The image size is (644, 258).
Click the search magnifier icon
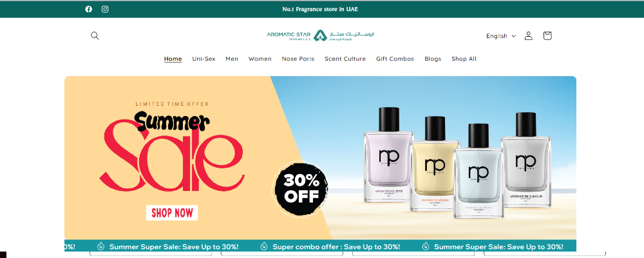coord(95,35)
